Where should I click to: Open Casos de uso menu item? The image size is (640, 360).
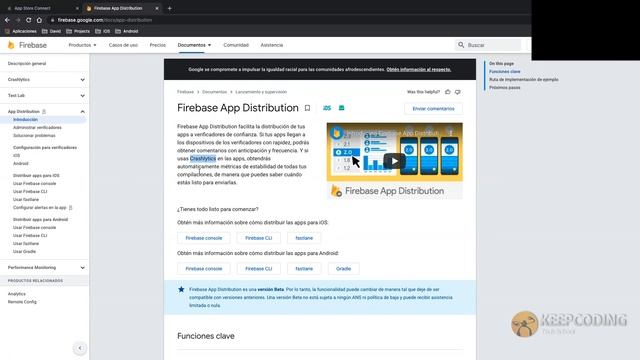pos(123,45)
